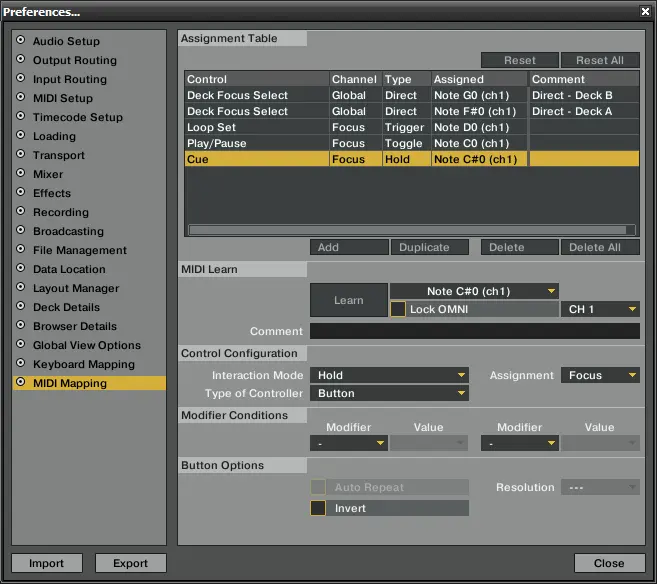Open the Interaction Mode dropdown set to Hold

[390, 376]
